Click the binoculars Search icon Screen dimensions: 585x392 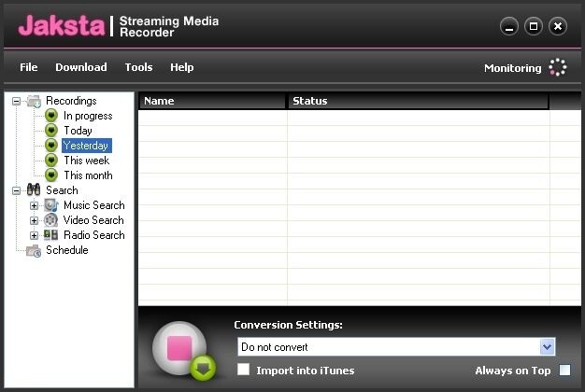(34, 190)
